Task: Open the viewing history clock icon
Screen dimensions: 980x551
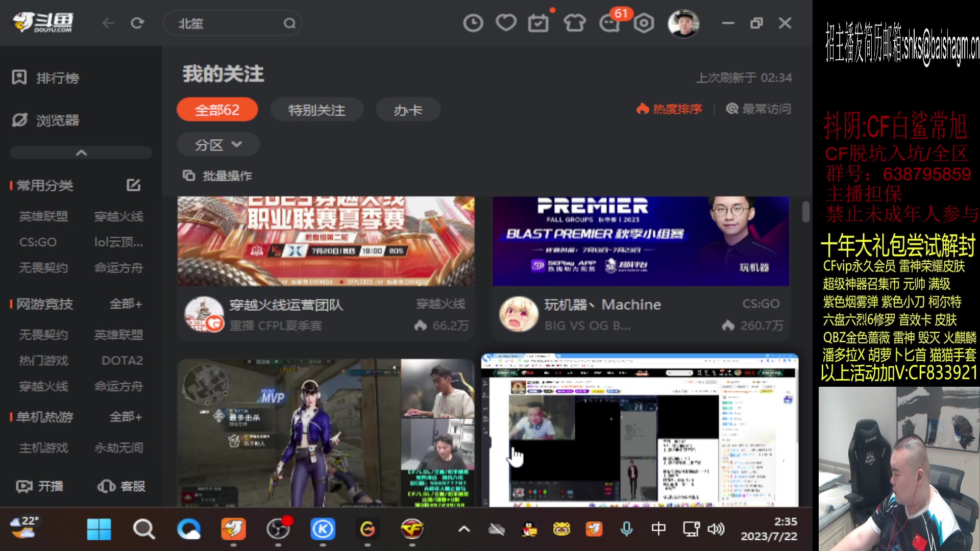Action: (x=473, y=23)
